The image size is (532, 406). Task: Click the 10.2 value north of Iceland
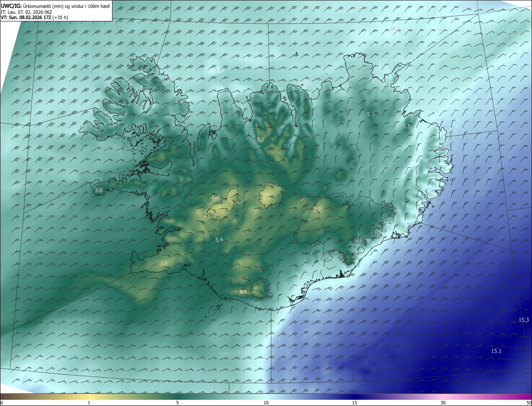[394, 29]
